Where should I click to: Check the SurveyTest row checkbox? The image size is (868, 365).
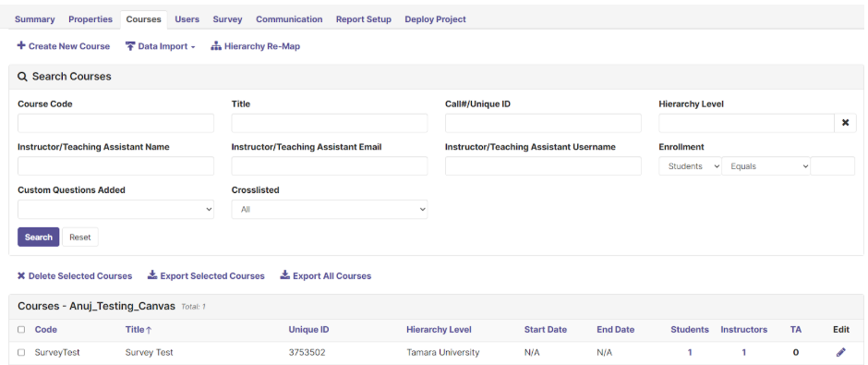[21, 352]
